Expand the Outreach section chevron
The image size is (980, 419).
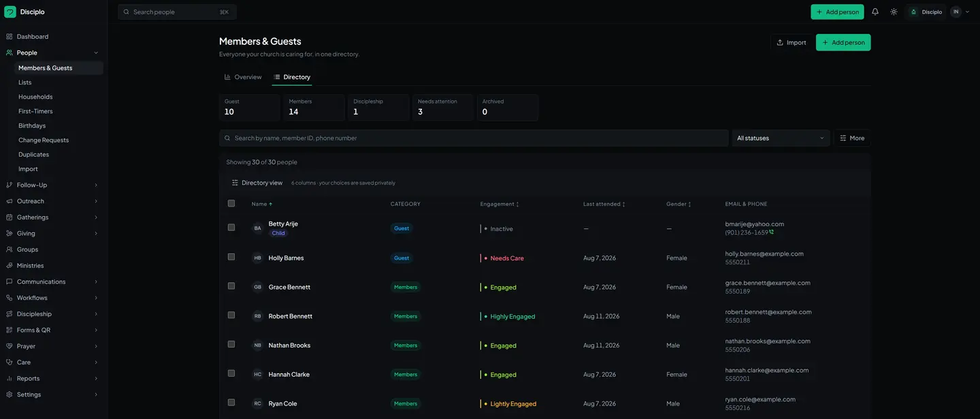[x=96, y=202]
